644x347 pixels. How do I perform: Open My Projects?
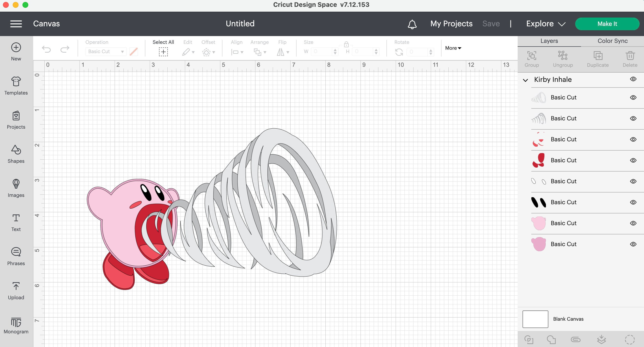click(451, 23)
